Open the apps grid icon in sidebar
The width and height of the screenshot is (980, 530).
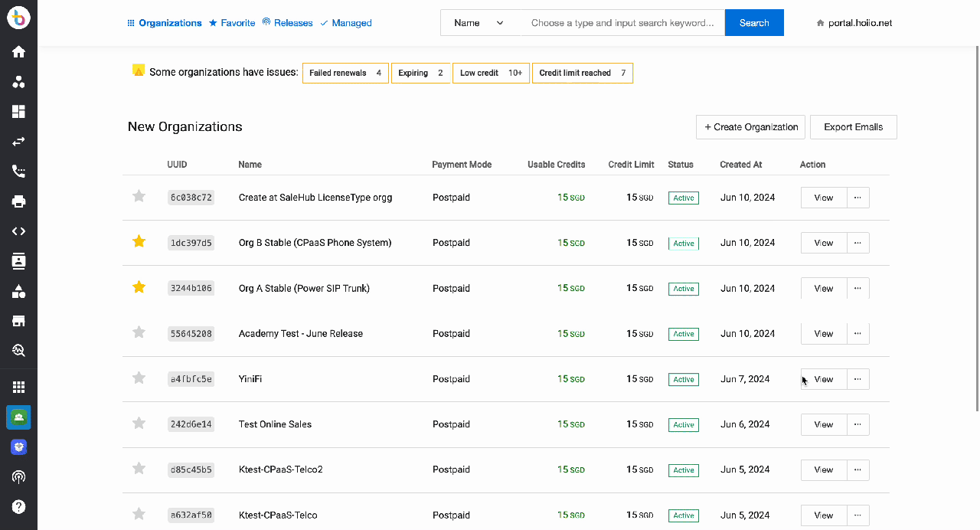[x=18, y=388]
